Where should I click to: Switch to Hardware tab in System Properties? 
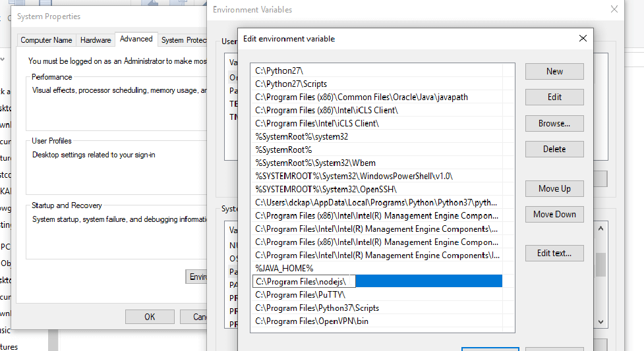pyautogui.click(x=96, y=40)
